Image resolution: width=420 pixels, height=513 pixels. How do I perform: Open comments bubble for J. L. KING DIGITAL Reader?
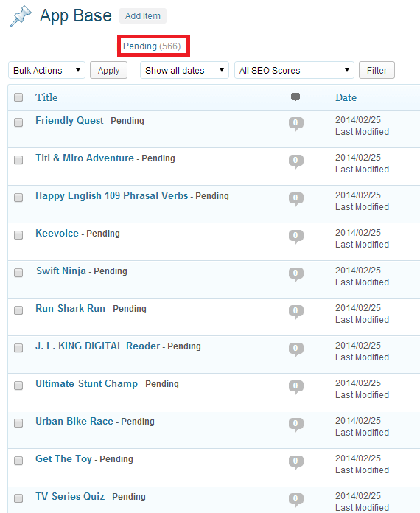pos(296,349)
